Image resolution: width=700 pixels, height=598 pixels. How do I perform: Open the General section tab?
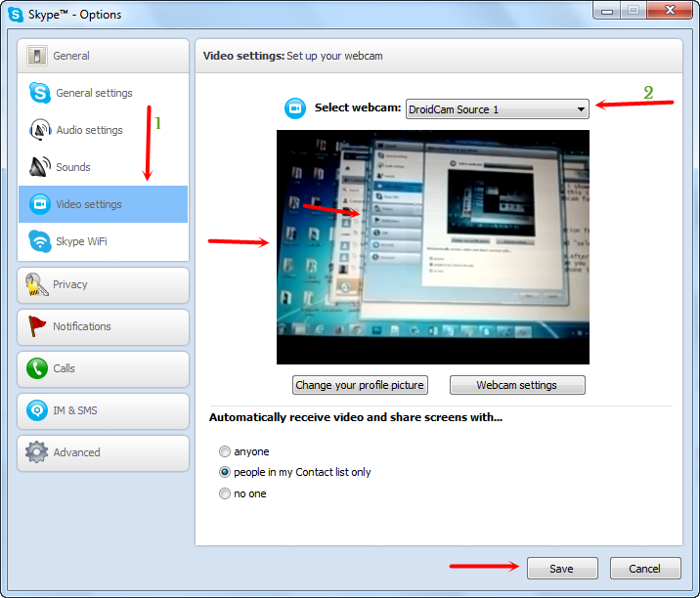[x=103, y=56]
